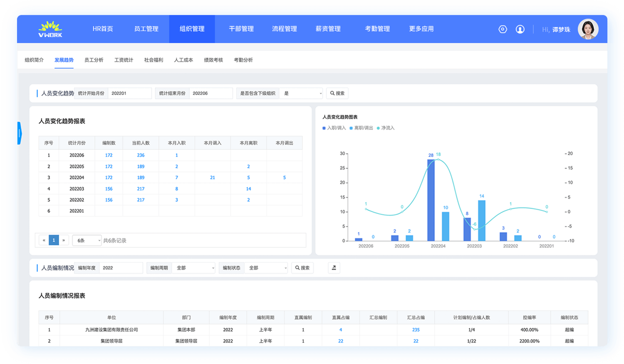
Task: Open the 6条 page size dropdown
Action: pos(87,240)
